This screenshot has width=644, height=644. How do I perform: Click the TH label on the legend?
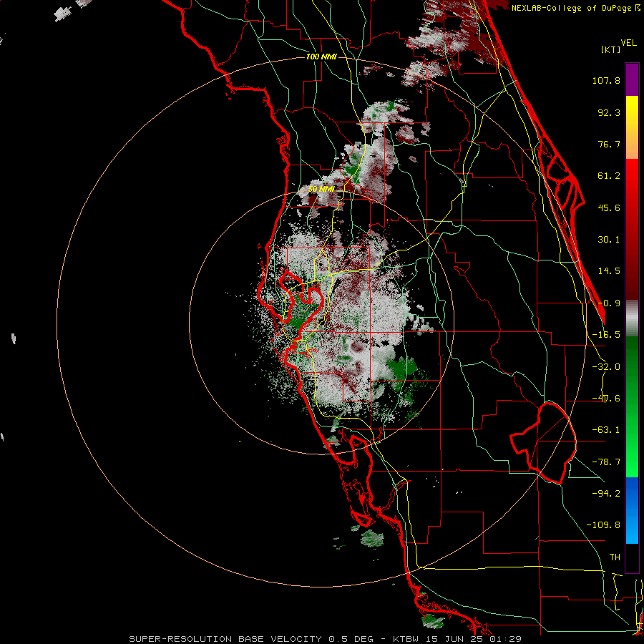(615, 557)
